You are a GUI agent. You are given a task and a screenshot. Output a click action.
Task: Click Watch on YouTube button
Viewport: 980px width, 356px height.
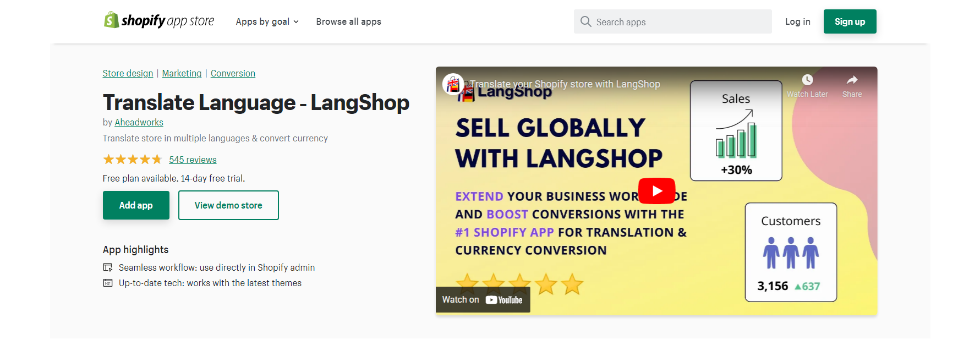pos(483,300)
